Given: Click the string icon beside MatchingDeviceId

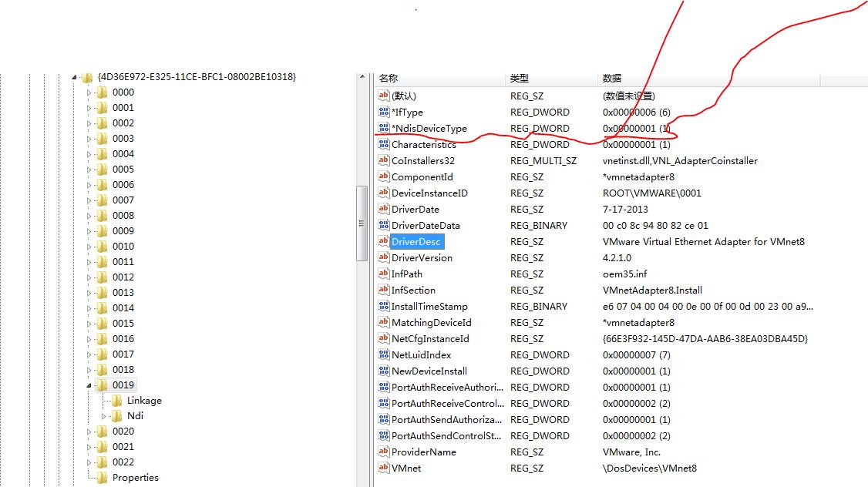Looking at the screenshot, I should [384, 322].
